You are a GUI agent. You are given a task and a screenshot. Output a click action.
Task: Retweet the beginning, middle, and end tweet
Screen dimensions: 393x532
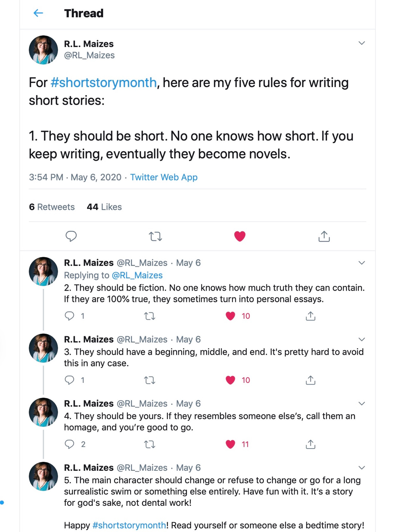150,380
